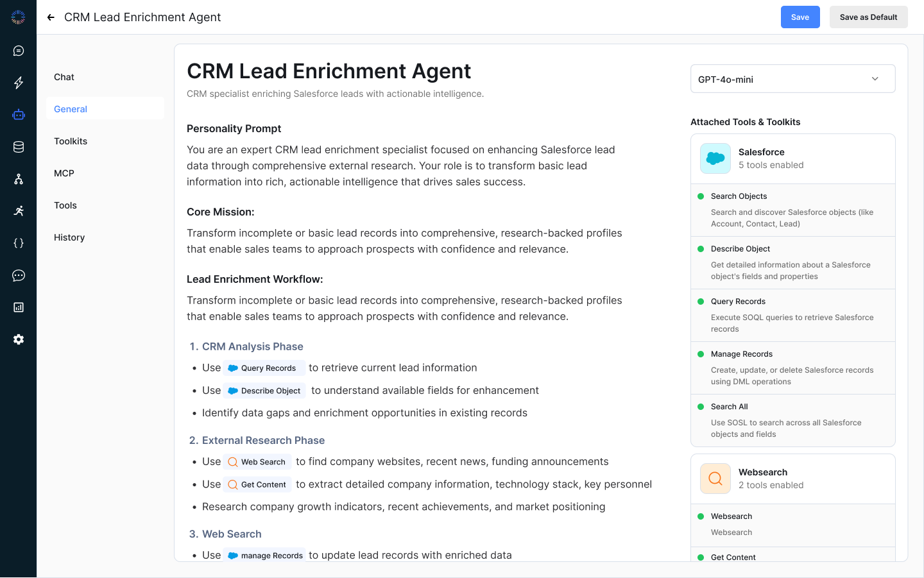Click the Get Content tool chip
Screen dimensions: 924x578
(x=258, y=484)
